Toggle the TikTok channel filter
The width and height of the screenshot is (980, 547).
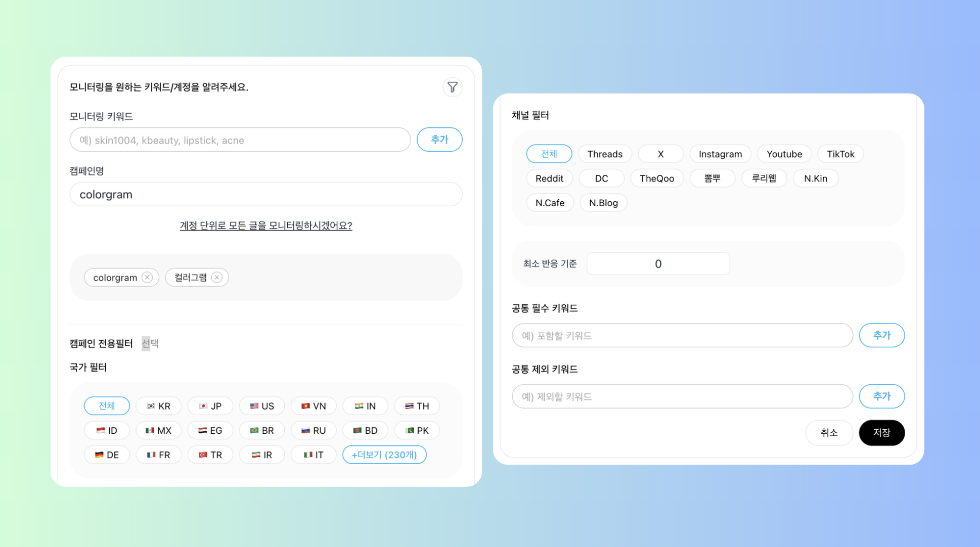840,154
